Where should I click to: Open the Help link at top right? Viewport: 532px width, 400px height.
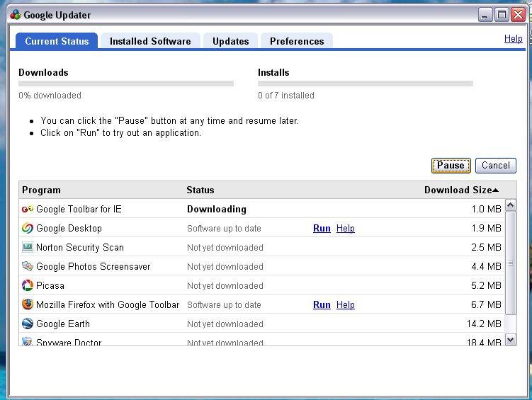514,39
